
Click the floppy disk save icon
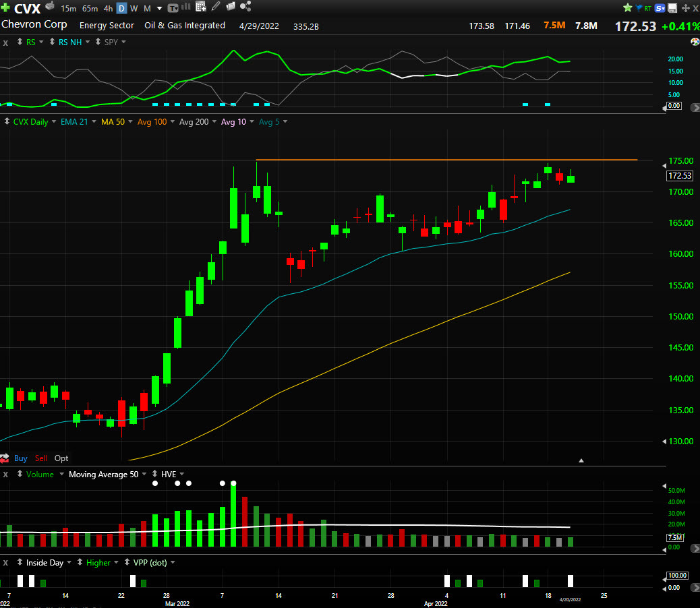coord(672,8)
